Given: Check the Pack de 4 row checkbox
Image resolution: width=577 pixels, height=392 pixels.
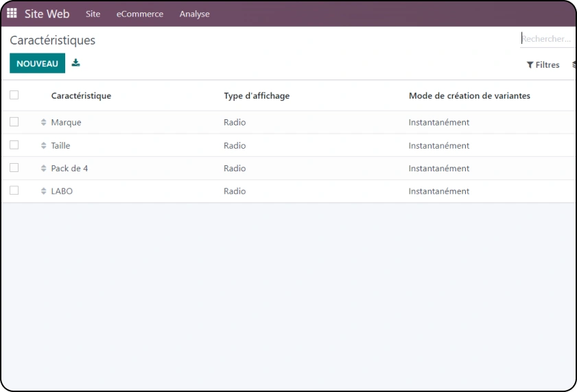Looking at the screenshot, I should 14,168.
